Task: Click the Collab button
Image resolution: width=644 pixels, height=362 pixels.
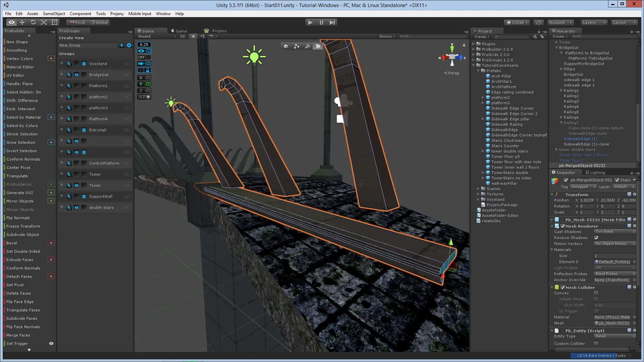Action: coord(517,22)
